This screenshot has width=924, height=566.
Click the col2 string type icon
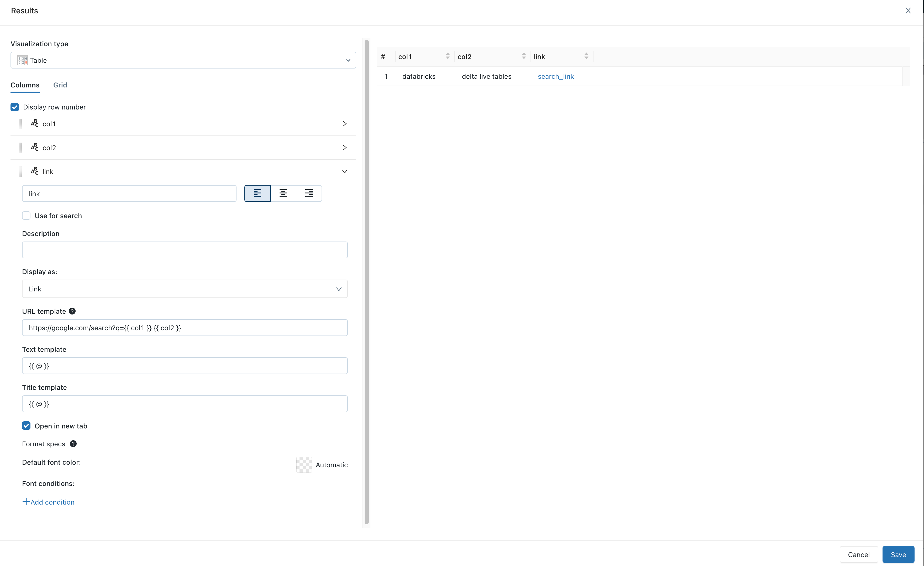pyautogui.click(x=34, y=147)
